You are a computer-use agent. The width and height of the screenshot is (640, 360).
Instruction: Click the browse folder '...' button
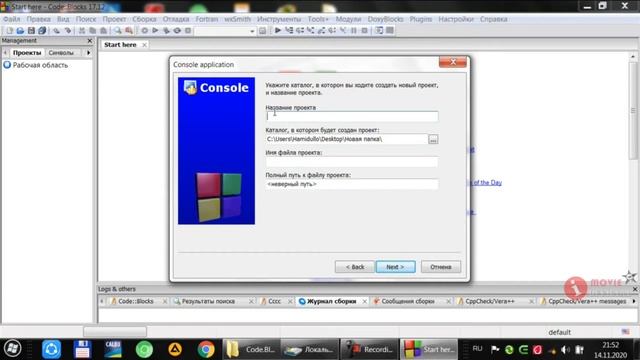[433, 140]
